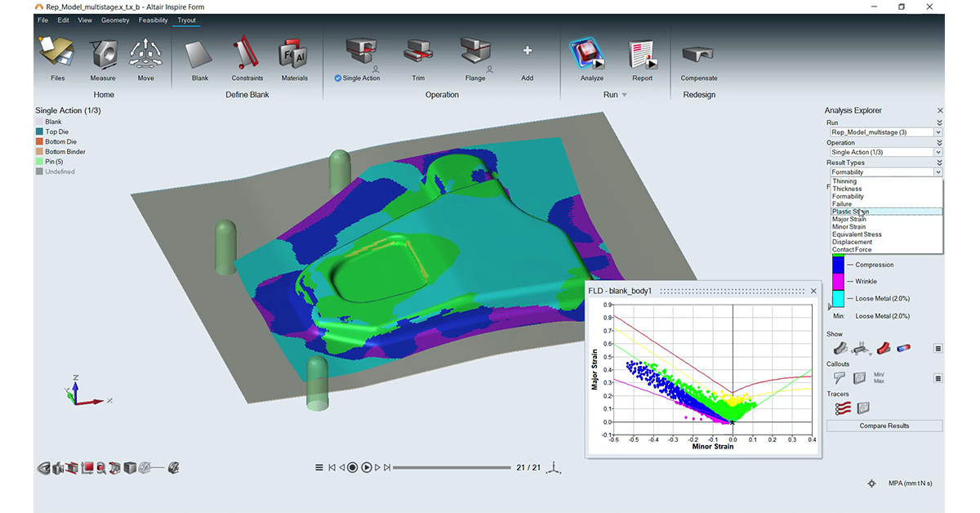Click the unit system icon near MPA
Image resolution: width=980 pixels, height=513 pixels.
[x=871, y=484]
